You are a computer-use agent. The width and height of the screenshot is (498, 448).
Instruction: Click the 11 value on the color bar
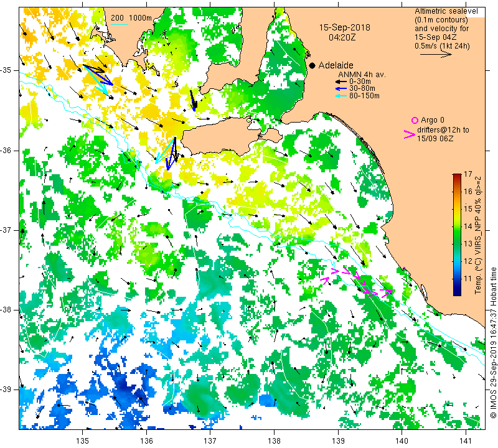pyautogui.click(x=468, y=279)
